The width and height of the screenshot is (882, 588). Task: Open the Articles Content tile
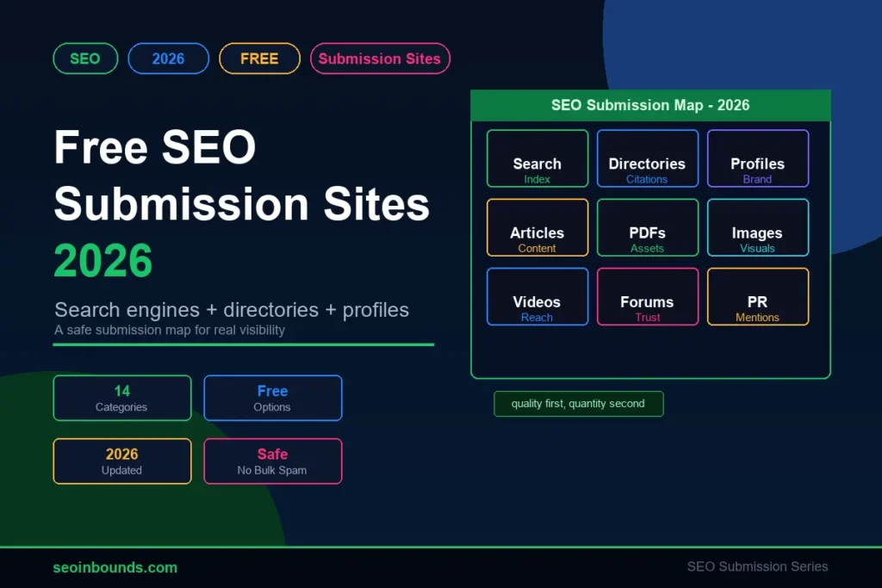pos(537,227)
